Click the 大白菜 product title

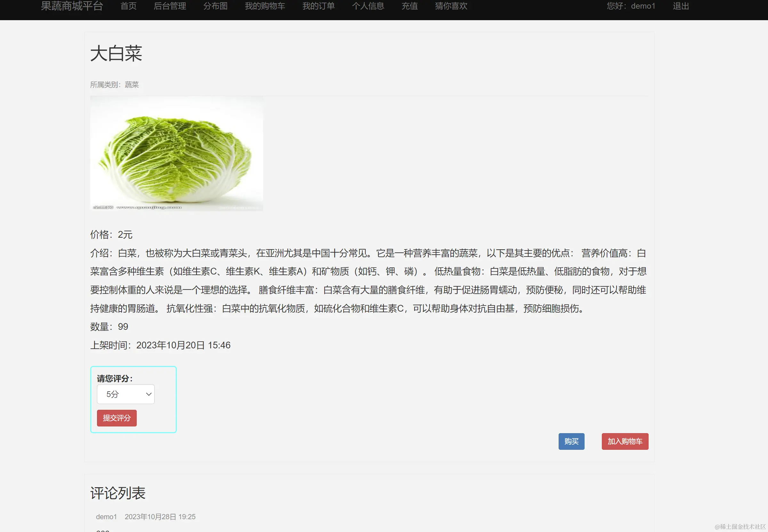116,54
